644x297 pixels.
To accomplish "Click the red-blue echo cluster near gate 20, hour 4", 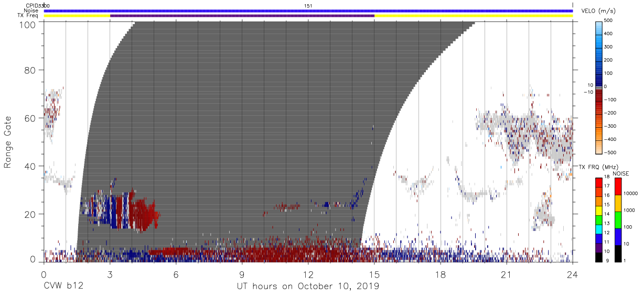I will [x=120, y=210].
